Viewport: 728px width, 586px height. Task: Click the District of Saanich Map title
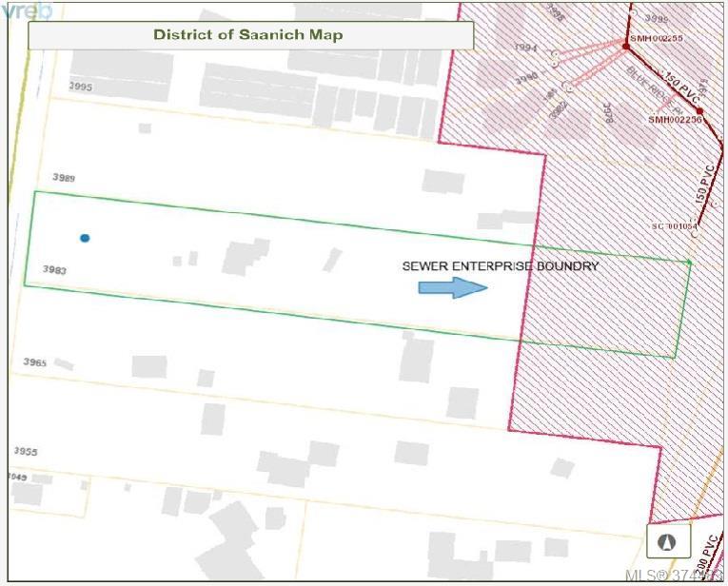coord(249,35)
